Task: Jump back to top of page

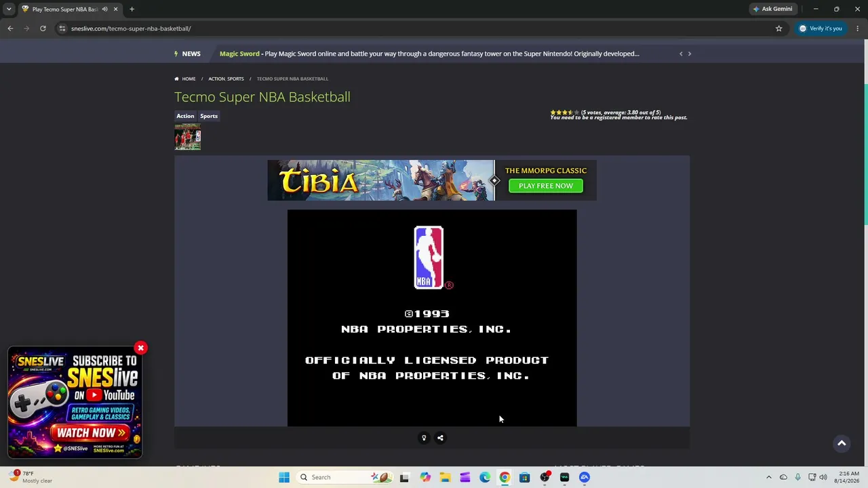Action: click(x=842, y=443)
